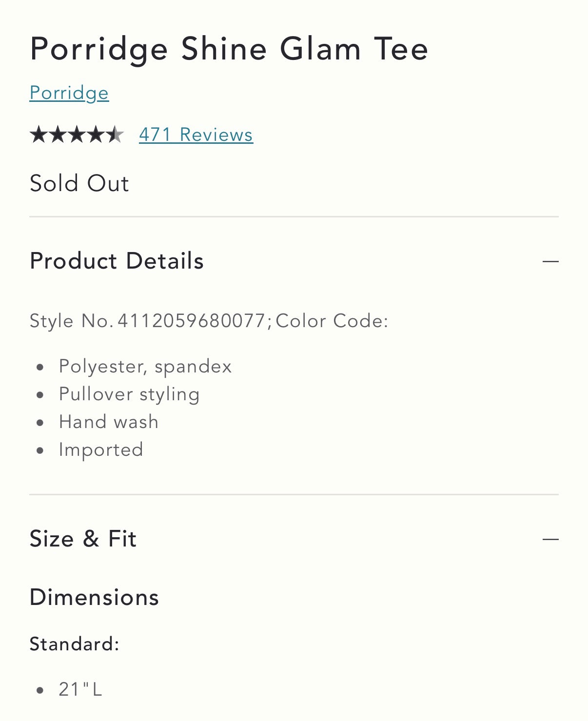
Task: Click the Sold Out status text
Action: pyautogui.click(x=79, y=184)
